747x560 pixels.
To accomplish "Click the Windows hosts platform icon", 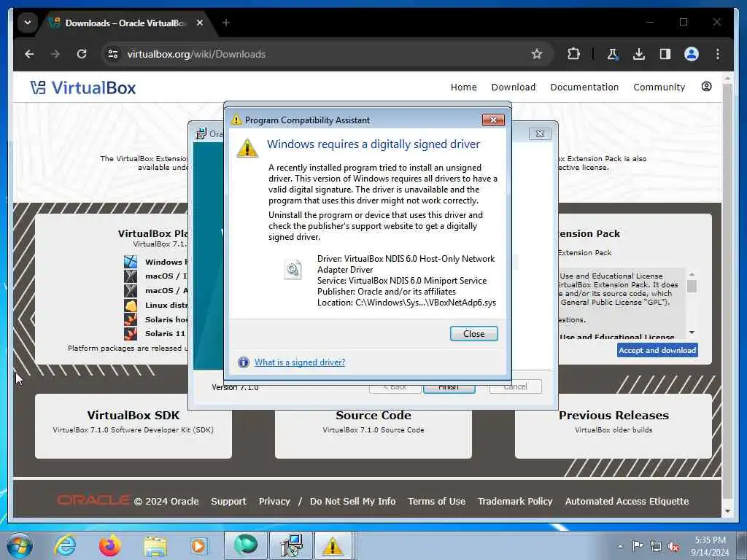I will click(131, 262).
